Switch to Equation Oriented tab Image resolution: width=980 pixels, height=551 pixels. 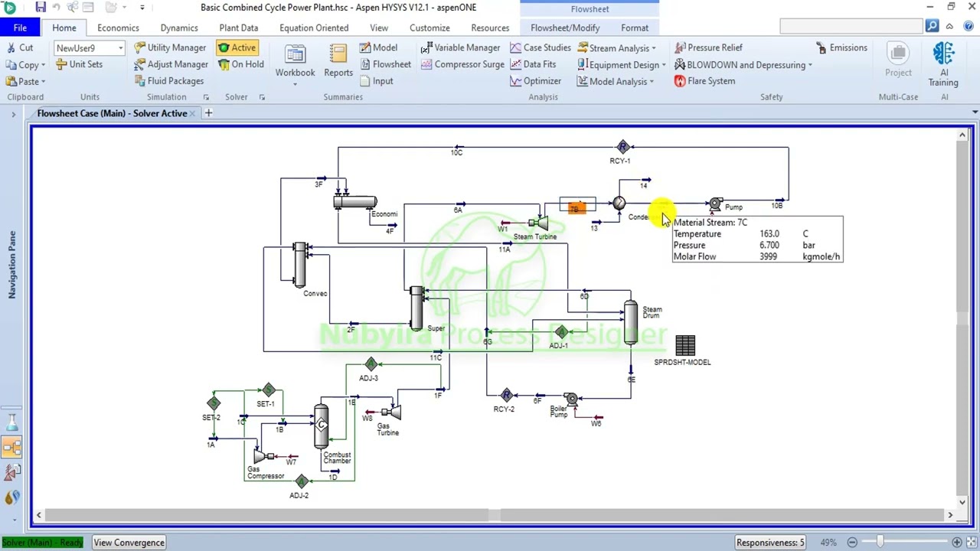tap(314, 28)
